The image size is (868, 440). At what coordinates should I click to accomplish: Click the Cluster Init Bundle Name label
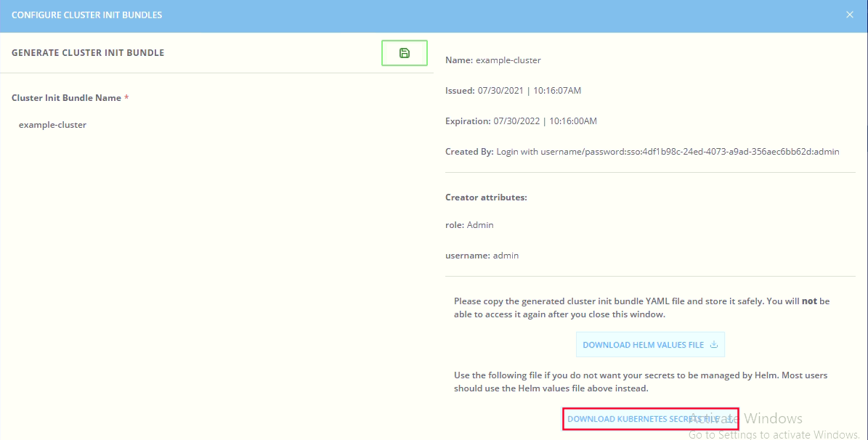pos(65,97)
